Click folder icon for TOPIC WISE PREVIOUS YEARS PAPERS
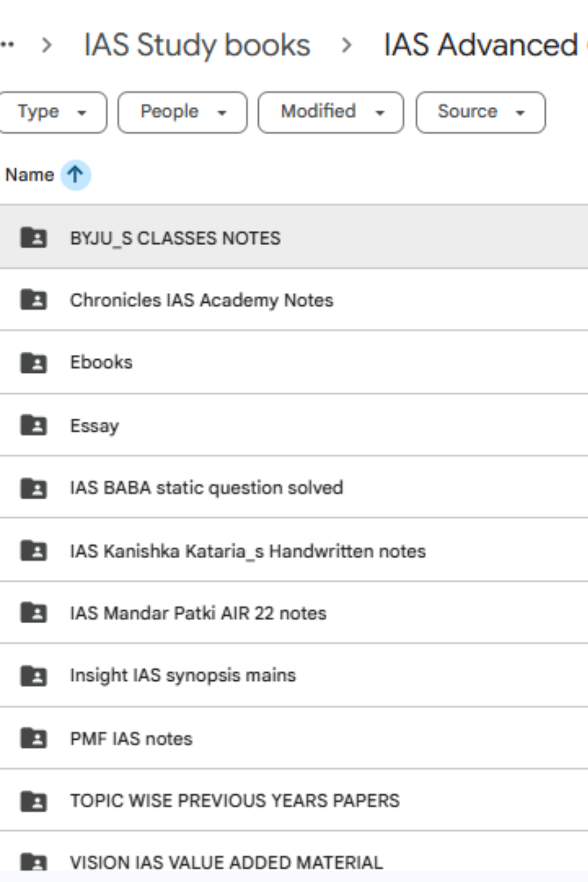588x882 pixels. pos(34,801)
